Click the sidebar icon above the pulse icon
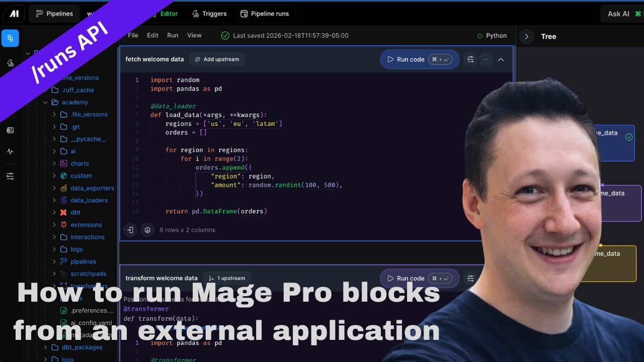This screenshot has height=362, width=644. tap(10, 130)
